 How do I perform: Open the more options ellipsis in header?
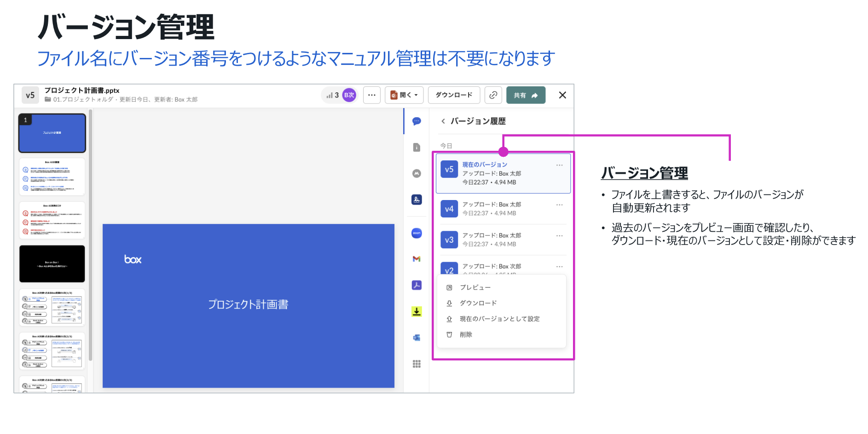click(372, 95)
